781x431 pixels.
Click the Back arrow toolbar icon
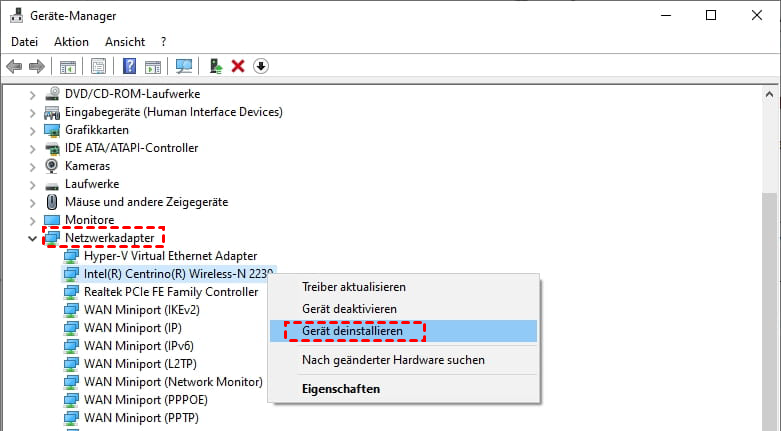tap(14, 66)
